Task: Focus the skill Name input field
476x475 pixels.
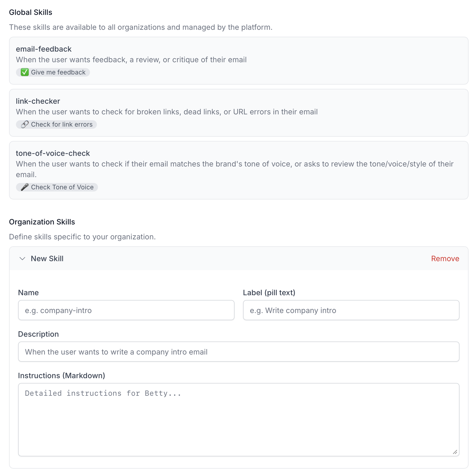Action: coord(126,310)
